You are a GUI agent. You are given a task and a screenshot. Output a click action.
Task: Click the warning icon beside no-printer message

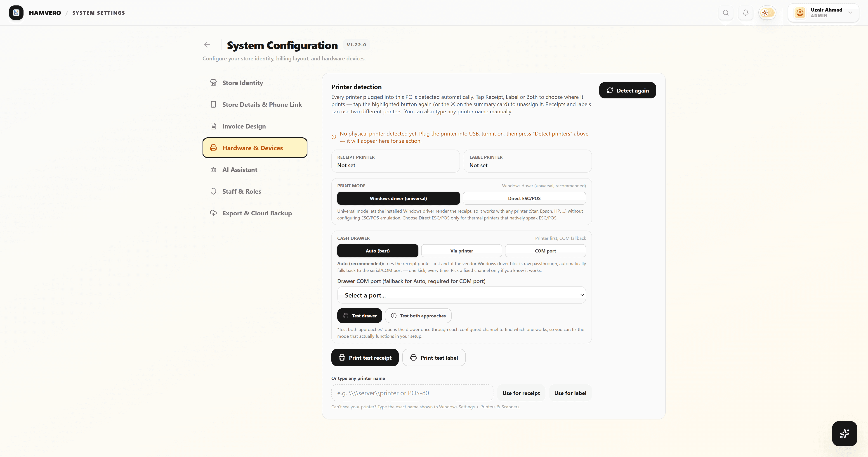334,137
